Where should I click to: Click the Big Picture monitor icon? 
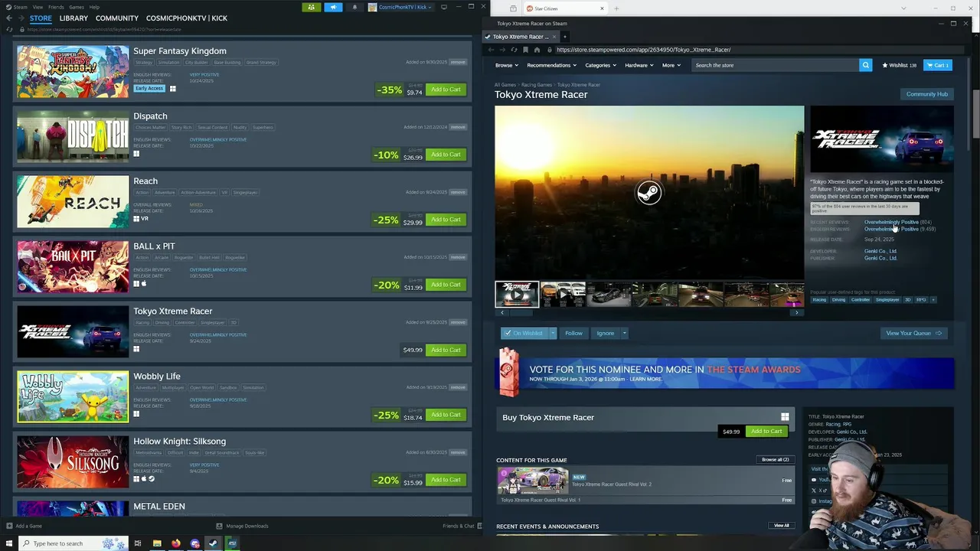tap(444, 7)
